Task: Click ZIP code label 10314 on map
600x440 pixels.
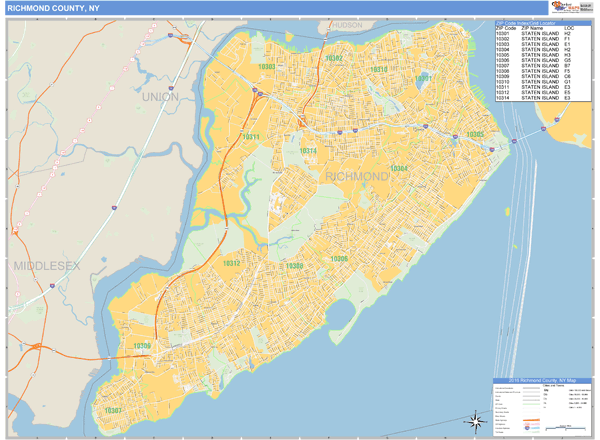Action: coord(308,151)
